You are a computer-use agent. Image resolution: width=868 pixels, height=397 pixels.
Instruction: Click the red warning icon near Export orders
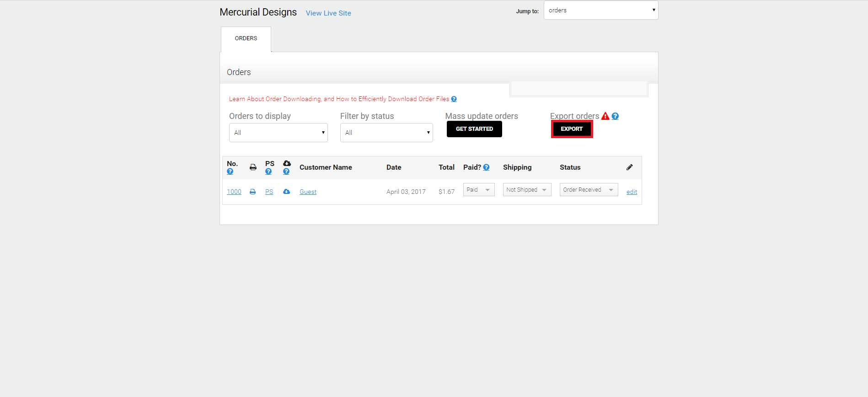coord(605,116)
